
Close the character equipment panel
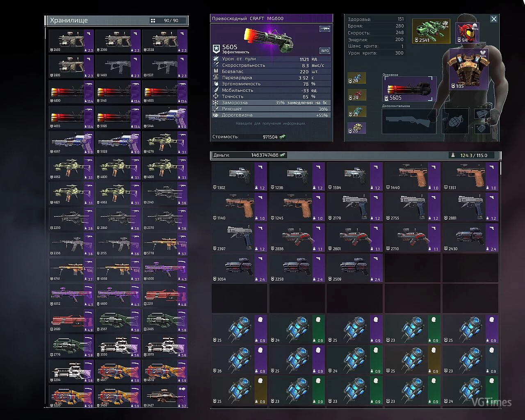coord(494,19)
